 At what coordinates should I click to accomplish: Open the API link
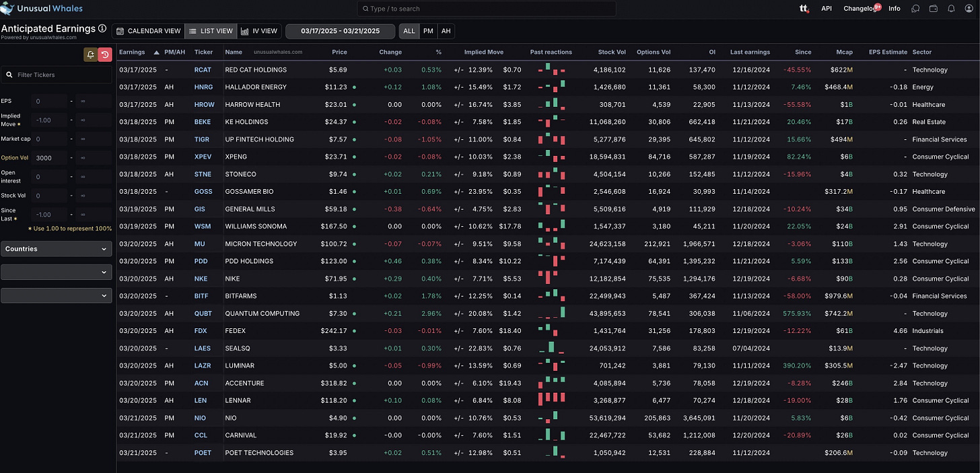[827, 9]
